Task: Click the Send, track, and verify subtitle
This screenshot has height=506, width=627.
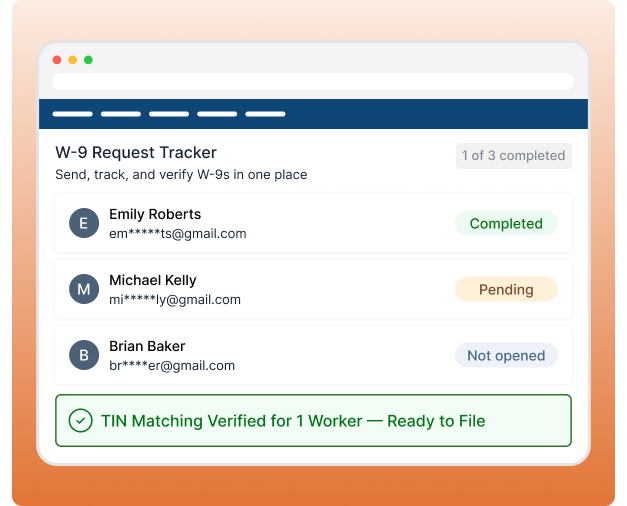Action: [x=181, y=175]
